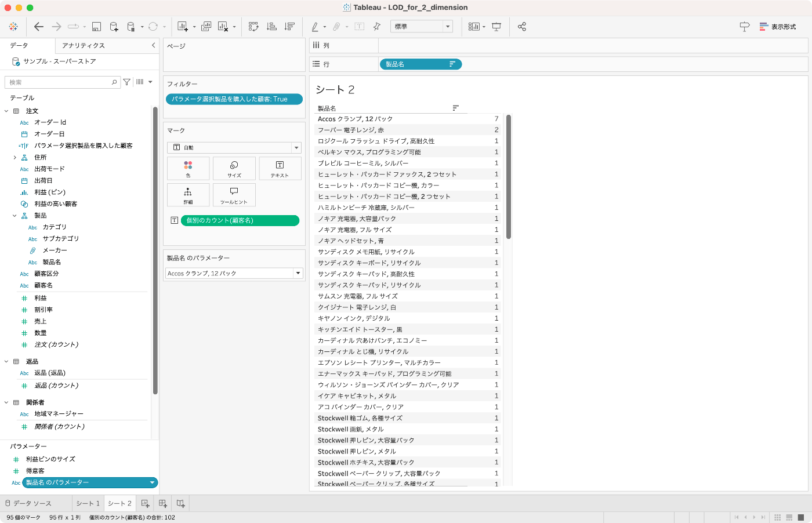Collapse the 関係者 table group
812x523 pixels.
(6, 402)
